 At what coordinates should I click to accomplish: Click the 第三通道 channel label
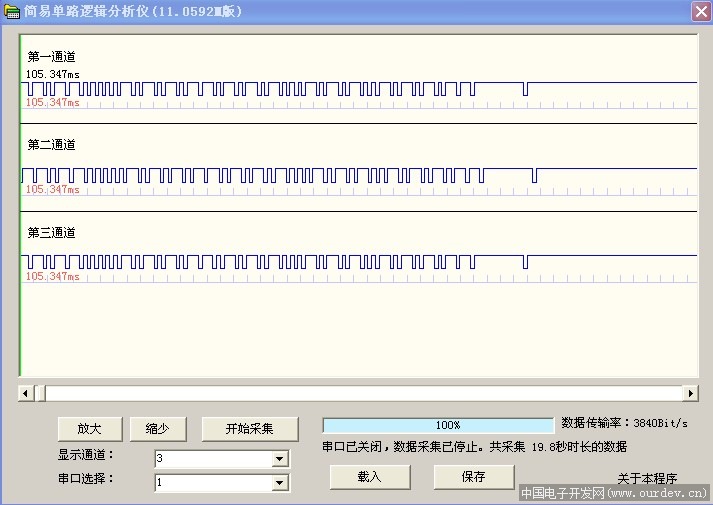click(x=51, y=233)
